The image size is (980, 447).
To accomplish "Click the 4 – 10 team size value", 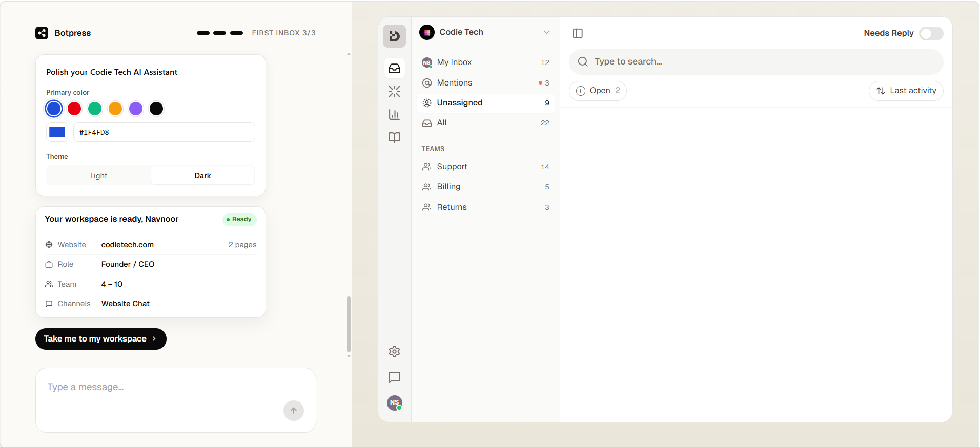I will (112, 284).
